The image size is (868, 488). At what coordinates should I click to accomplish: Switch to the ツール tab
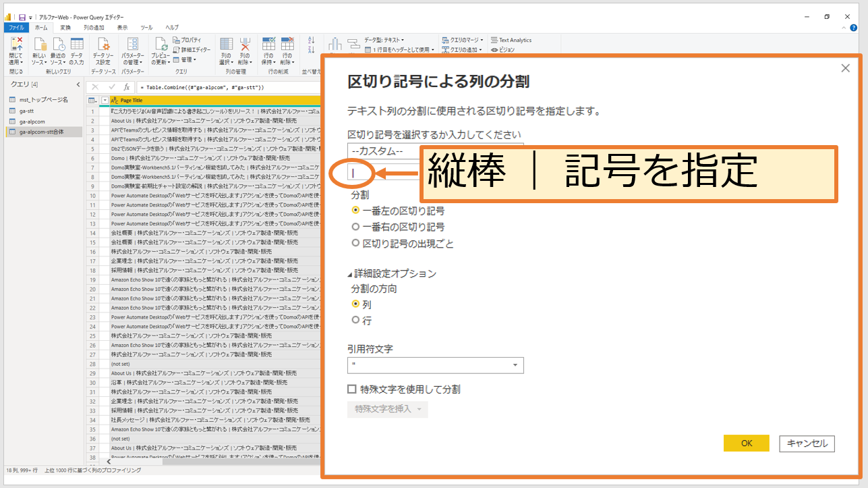pyautogui.click(x=146, y=28)
